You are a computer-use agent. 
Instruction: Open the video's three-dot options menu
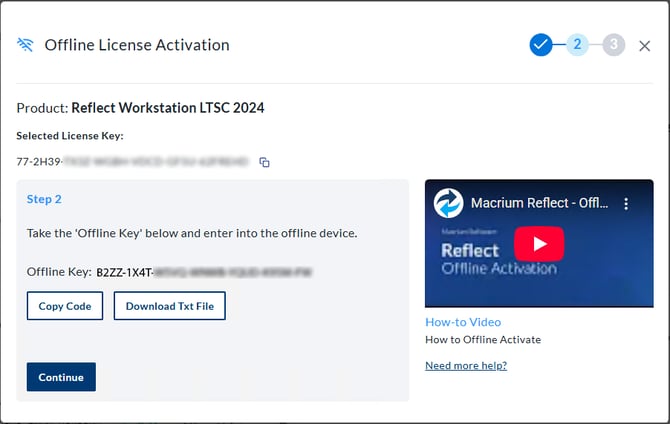tap(627, 203)
